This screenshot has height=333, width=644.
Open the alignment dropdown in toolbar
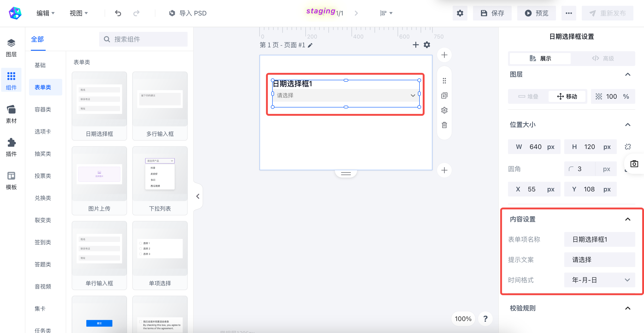point(386,13)
